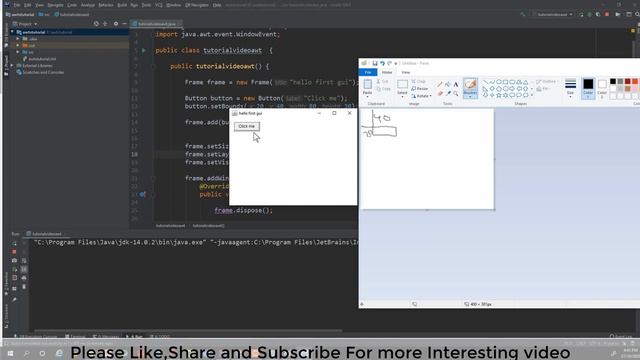
Task: Choose the dark red color swatch in Paint palette
Action: (628, 81)
